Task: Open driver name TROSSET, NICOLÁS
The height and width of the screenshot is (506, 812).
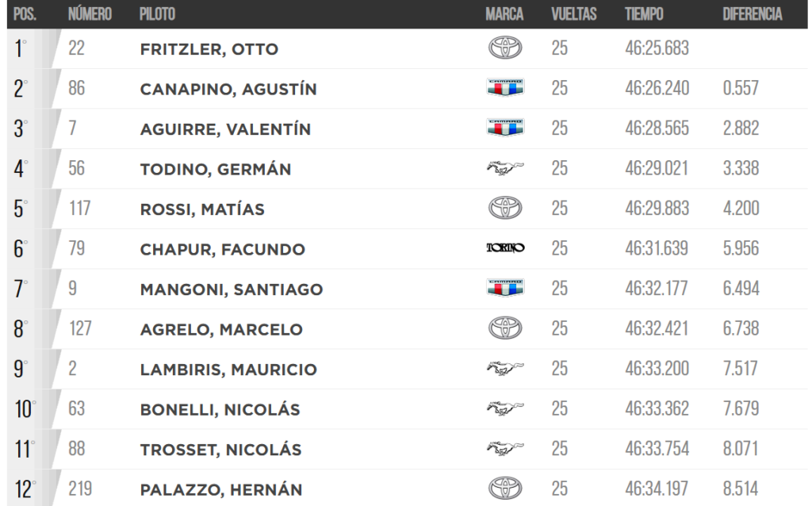Action: [x=220, y=450]
